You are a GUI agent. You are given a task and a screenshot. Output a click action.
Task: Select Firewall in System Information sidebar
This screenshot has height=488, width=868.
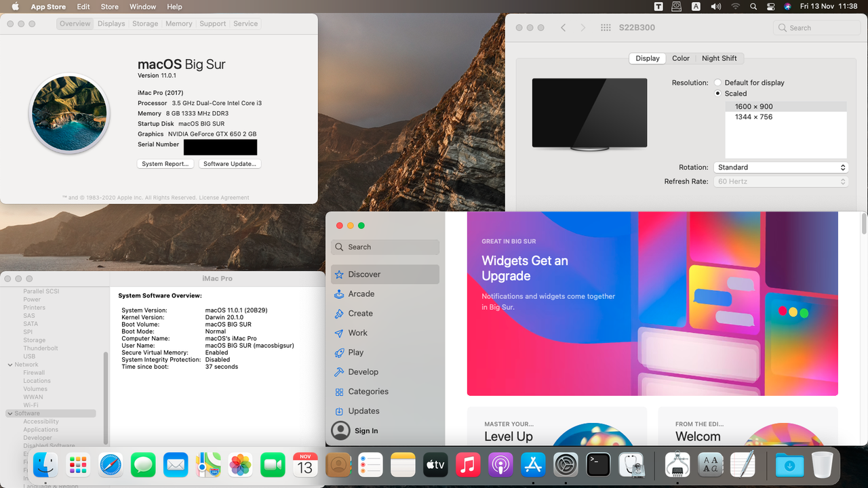[x=34, y=373]
